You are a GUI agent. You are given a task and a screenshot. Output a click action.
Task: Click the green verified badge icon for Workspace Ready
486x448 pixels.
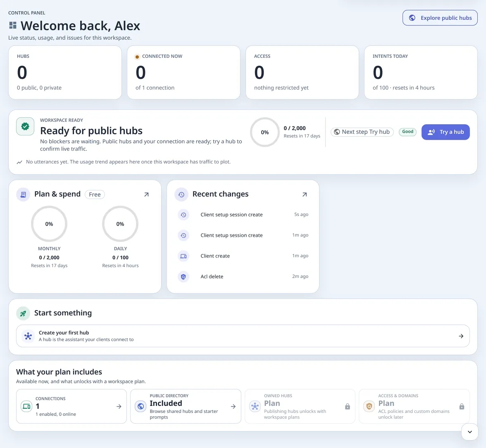[25, 126]
